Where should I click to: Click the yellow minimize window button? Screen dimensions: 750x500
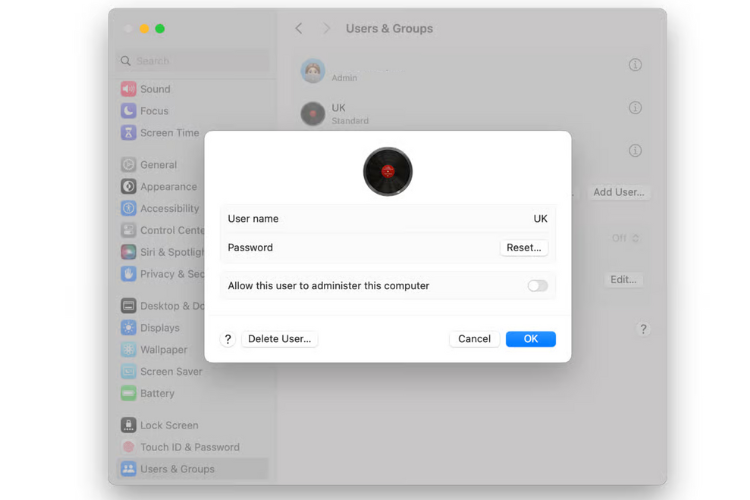[144, 29]
